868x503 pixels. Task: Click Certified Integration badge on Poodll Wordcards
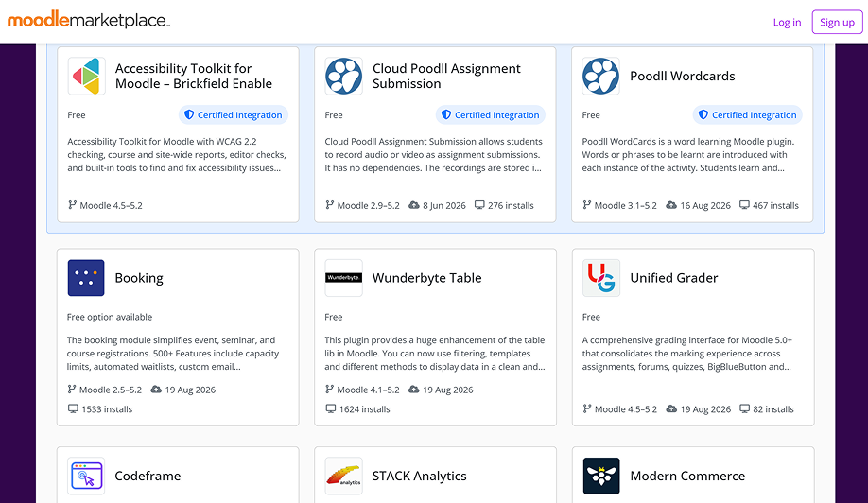747,115
